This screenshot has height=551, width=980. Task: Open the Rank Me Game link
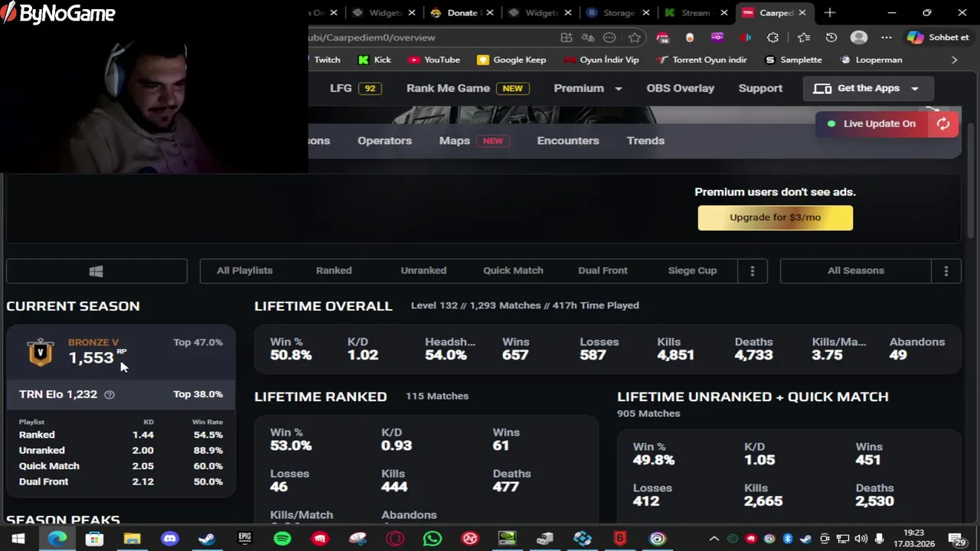click(x=467, y=88)
